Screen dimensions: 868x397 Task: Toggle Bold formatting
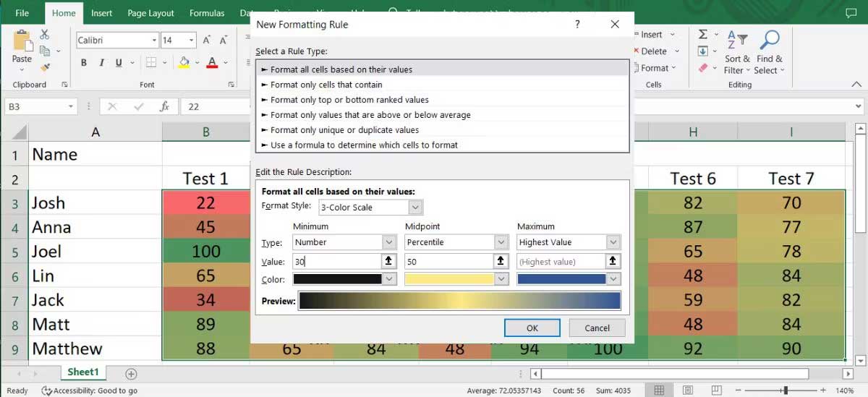[84, 63]
